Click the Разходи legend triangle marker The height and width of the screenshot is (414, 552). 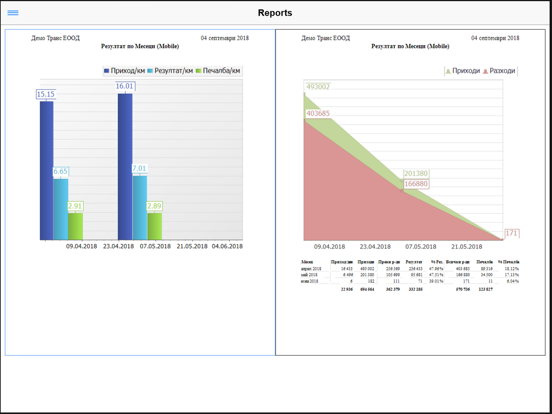tap(485, 71)
